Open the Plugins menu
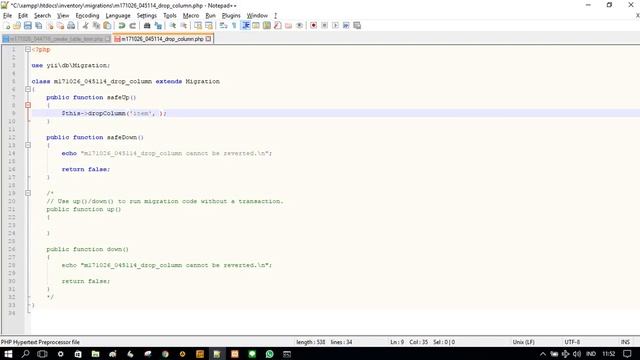This screenshot has height=360, width=640. point(231,16)
